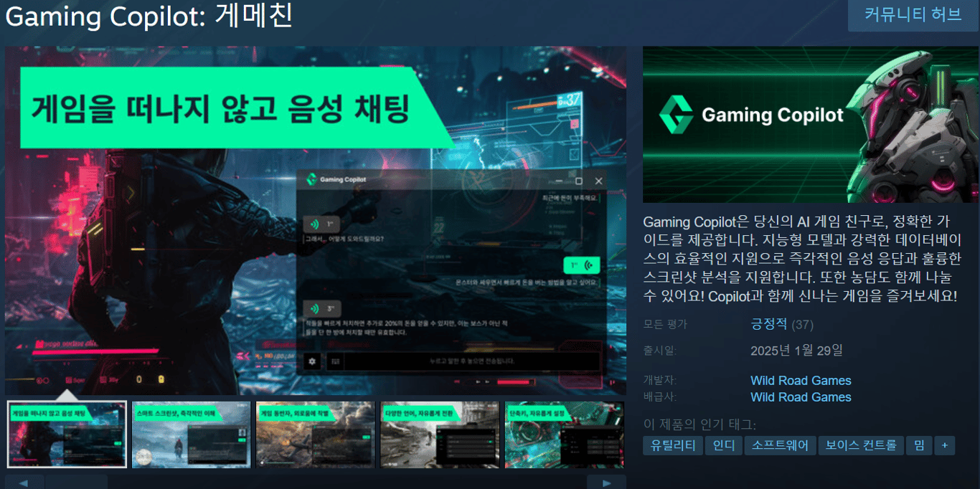The image size is (980, 489).
Task: Click the minimize dash in the Copilot preview window
Action: [x=560, y=181]
